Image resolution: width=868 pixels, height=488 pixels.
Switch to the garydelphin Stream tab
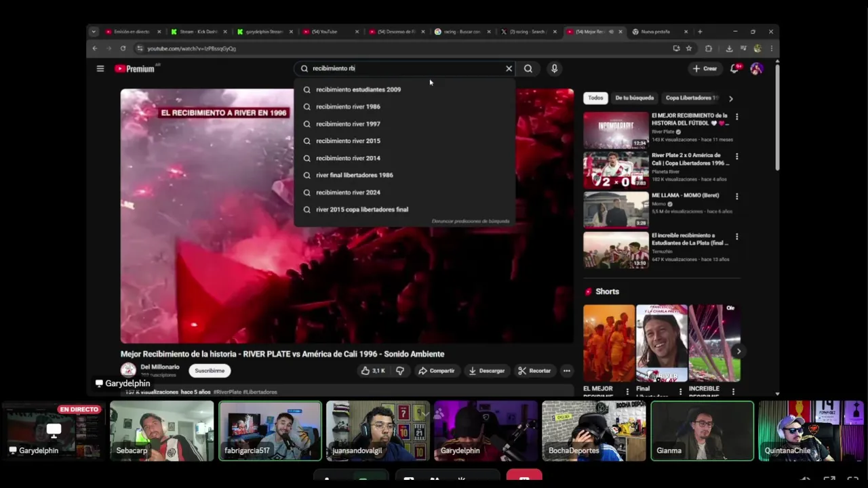point(265,31)
